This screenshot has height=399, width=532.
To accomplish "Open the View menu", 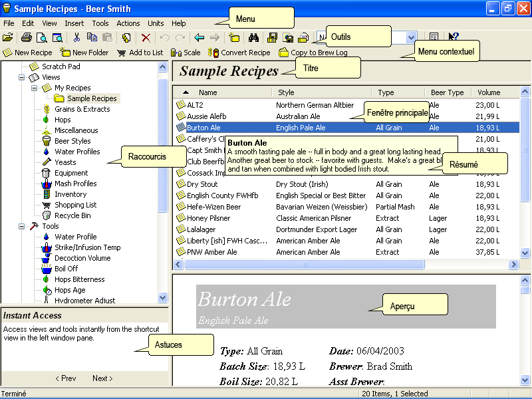I will click(49, 23).
